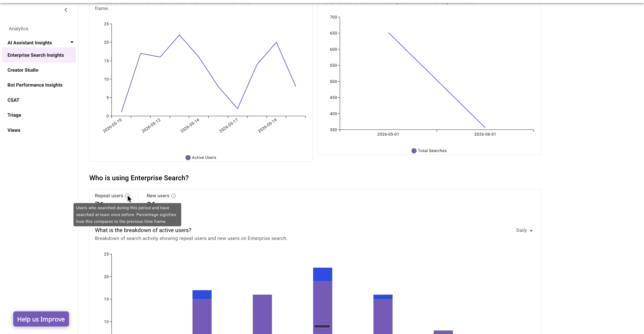Go to Bot Performance Insights

(35, 85)
